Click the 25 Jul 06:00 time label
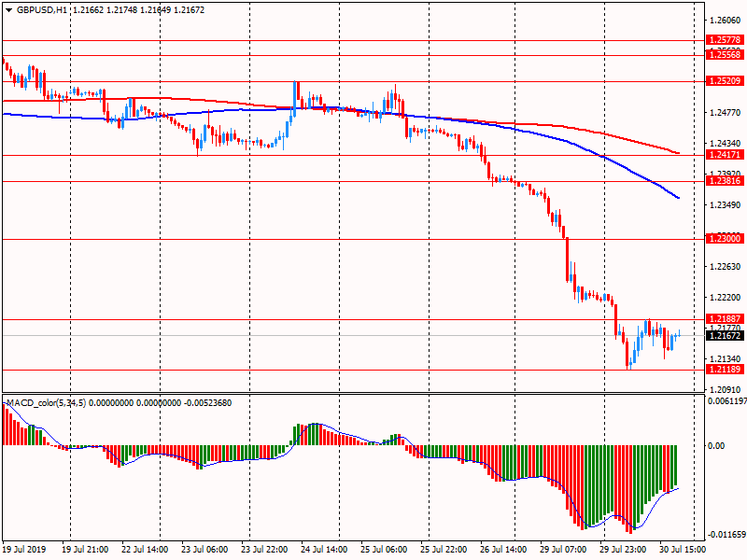This screenshot has width=747, height=560. point(384,550)
